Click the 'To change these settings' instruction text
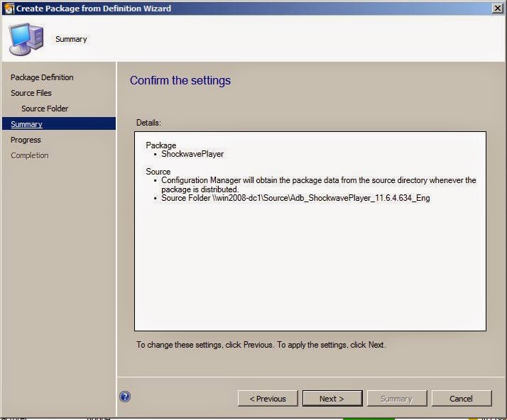507x420 pixels. (261, 345)
